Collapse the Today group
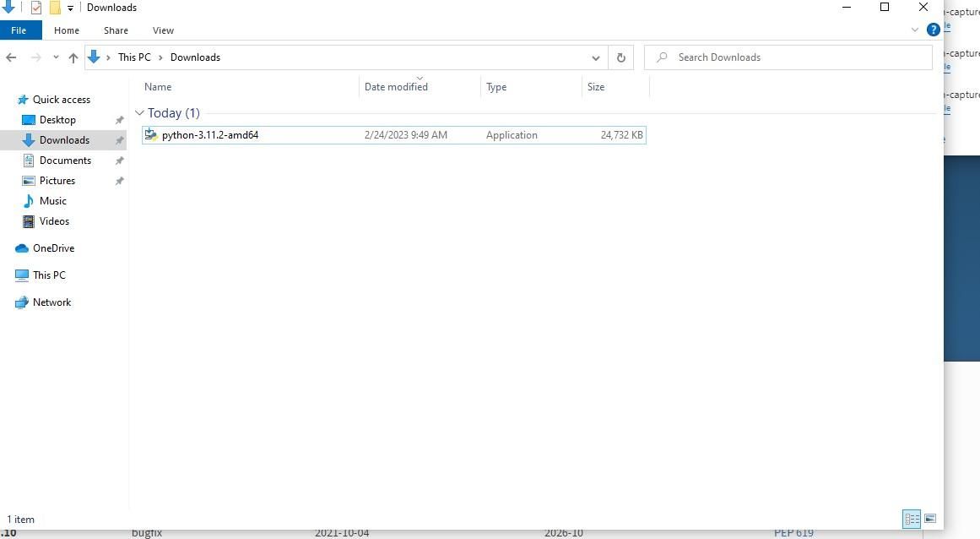This screenshot has height=539, width=980. click(139, 112)
